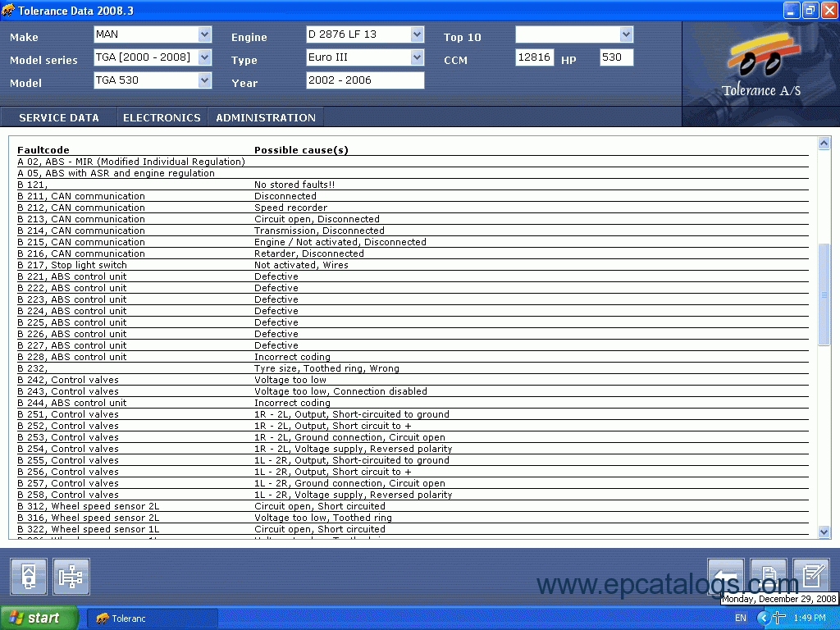Click fault B 212, CAN communication

click(413, 208)
